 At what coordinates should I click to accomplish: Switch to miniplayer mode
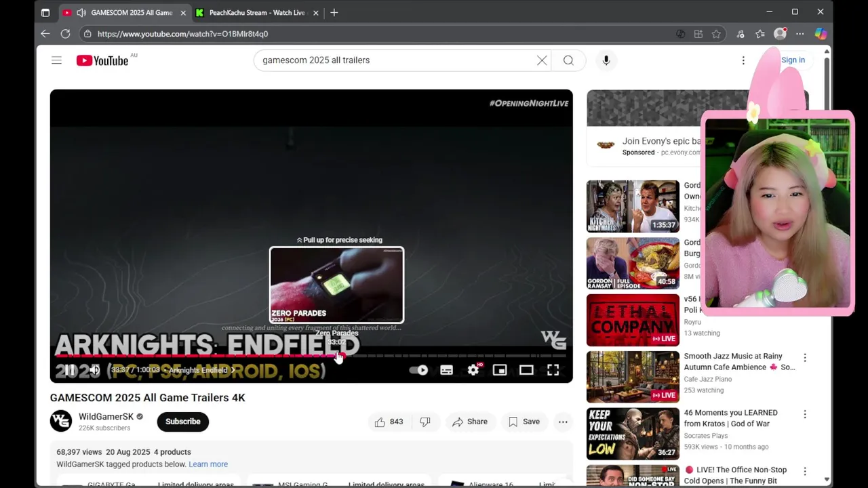(x=500, y=370)
